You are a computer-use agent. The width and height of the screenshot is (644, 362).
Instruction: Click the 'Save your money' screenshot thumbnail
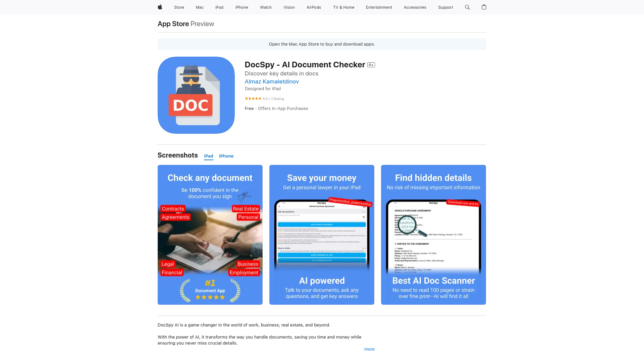click(322, 235)
